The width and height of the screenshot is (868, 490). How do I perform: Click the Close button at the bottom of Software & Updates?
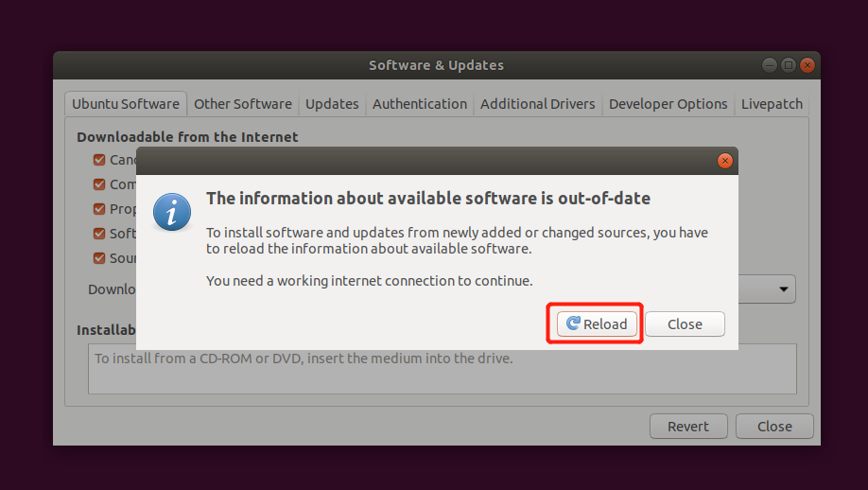point(774,427)
